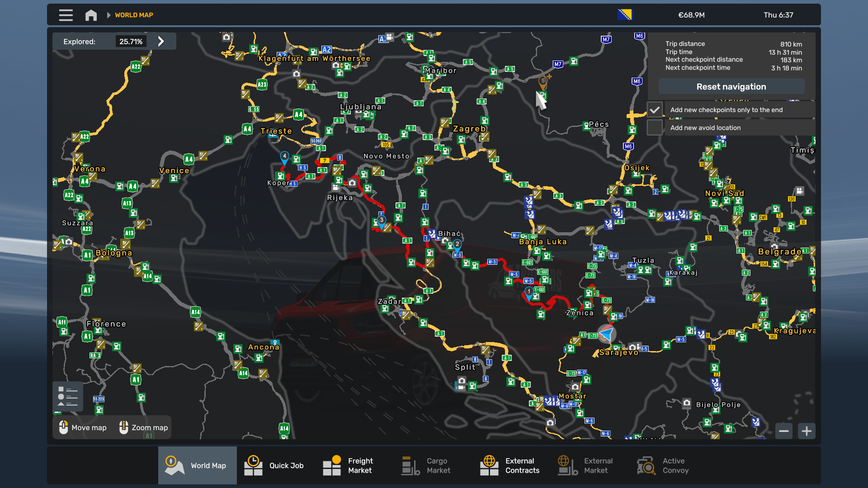Image resolution: width=868 pixels, height=488 pixels.
Task: Click the fuel station icon at Pécs
Action: [x=586, y=126]
